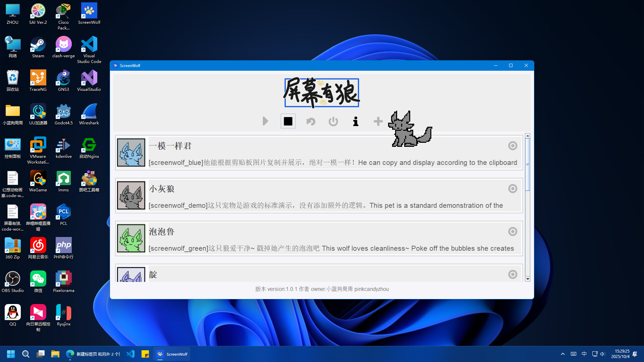Launch OBS Studio from the desktop
Viewport: 644px width, 362px height.
(12, 278)
